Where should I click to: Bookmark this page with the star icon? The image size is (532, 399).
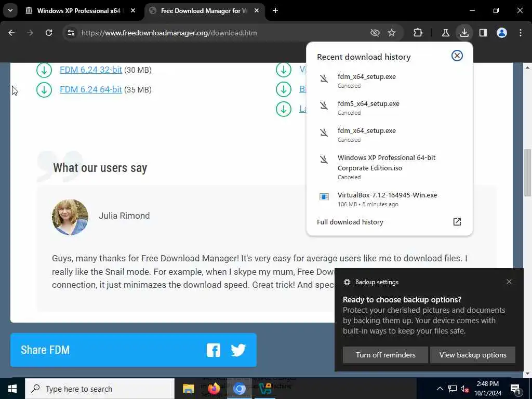392,33
